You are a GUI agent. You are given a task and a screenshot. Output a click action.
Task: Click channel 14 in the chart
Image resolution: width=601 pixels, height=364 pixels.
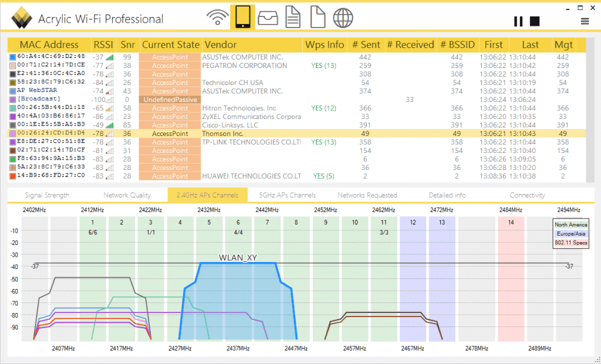pos(511,222)
